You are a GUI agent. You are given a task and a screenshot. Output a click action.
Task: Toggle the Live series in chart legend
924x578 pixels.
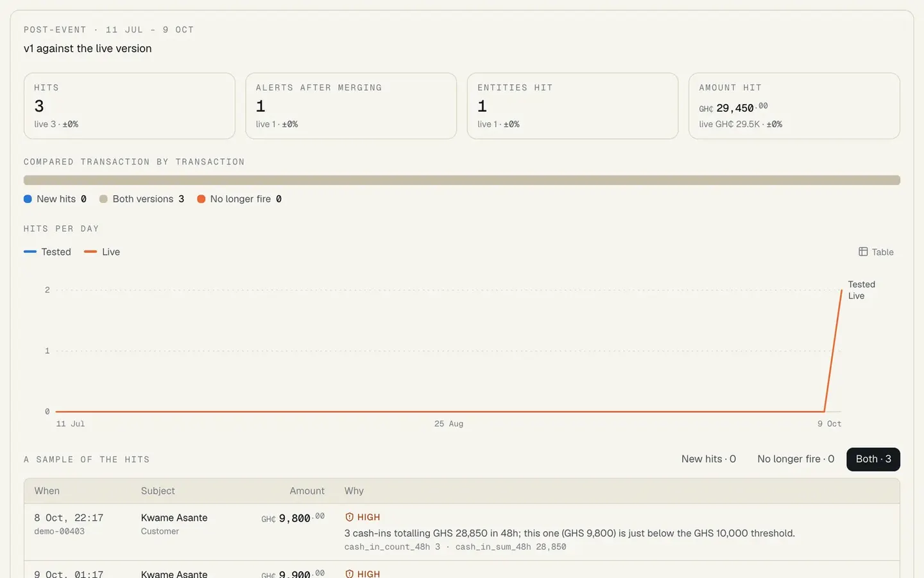point(102,252)
